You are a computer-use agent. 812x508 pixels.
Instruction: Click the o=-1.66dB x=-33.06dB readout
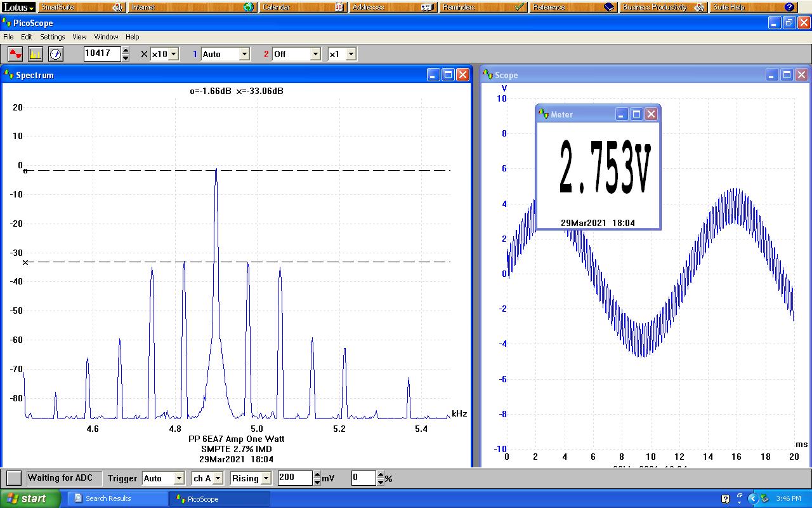click(x=236, y=91)
